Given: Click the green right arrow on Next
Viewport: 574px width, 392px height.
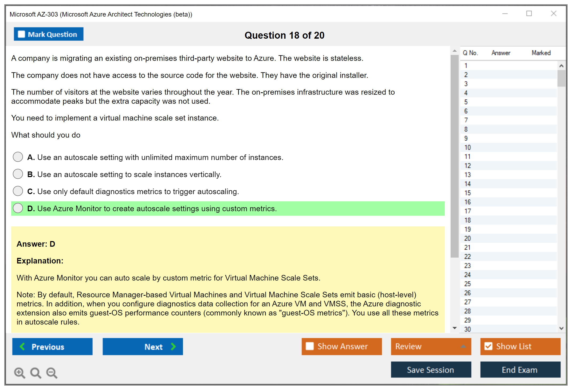Looking at the screenshot, I should (173, 347).
